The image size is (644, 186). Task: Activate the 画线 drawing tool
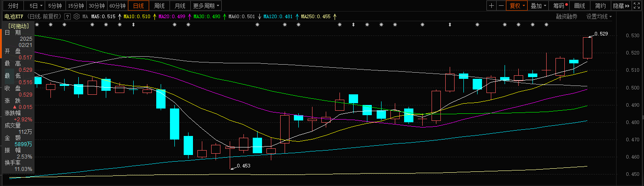click(579, 6)
